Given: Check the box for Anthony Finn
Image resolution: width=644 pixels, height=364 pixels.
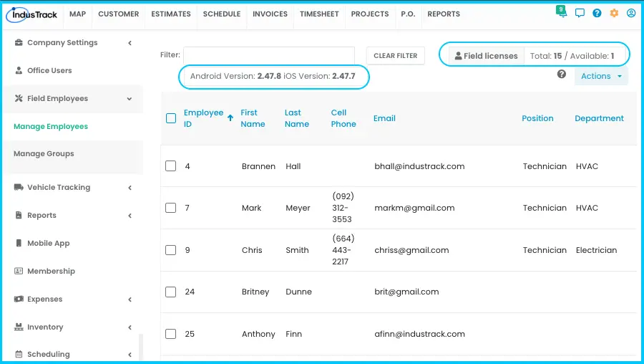Looking at the screenshot, I should 170,334.
